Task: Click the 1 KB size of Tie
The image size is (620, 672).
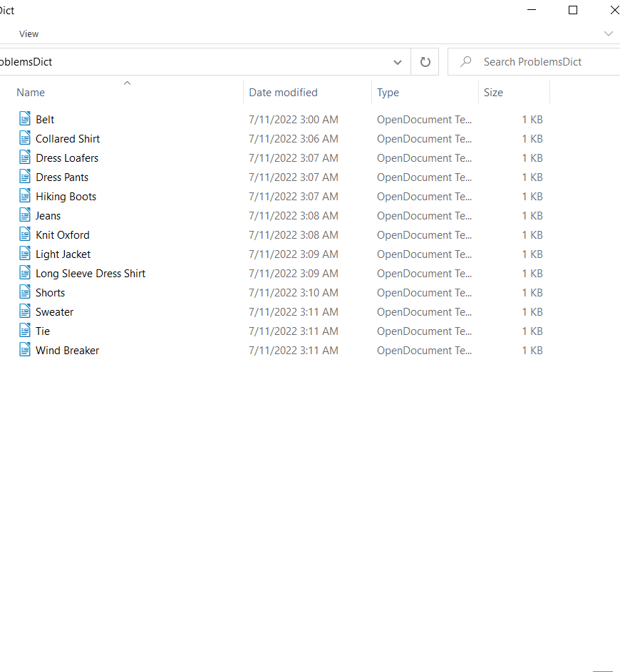Action: 532,331
